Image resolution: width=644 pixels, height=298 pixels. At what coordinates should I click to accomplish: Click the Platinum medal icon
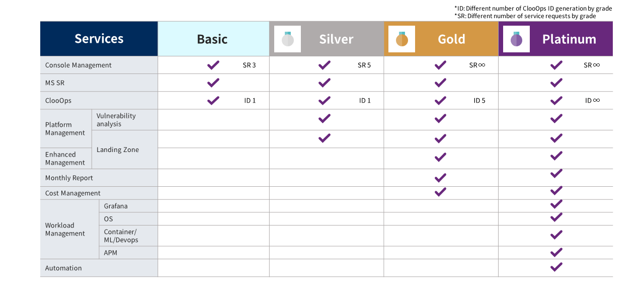(x=516, y=39)
